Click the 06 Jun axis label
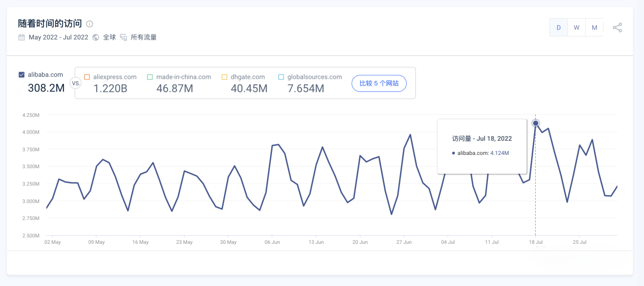Image resolution: width=644 pixels, height=286 pixels. pyautogui.click(x=272, y=242)
